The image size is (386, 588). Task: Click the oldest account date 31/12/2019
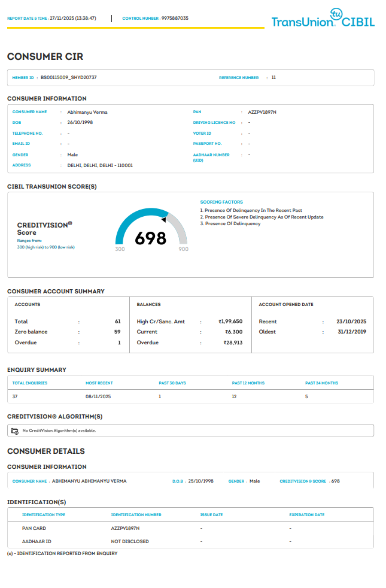[x=351, y=332]
